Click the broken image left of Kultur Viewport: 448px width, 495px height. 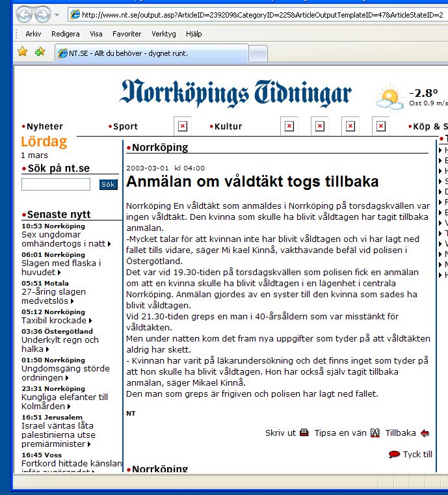183,126
